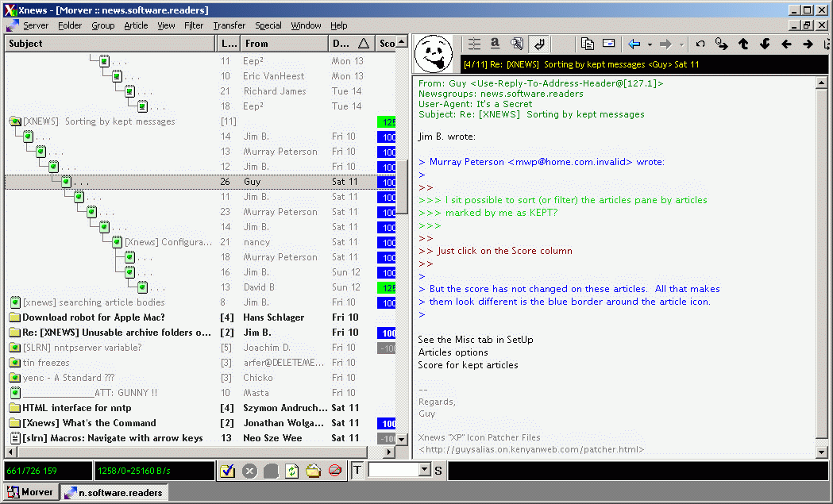Toggle the header lines view icon
The height and width of the screenshot is (504, 833).
pyautogui.click(x=474, y=44)
